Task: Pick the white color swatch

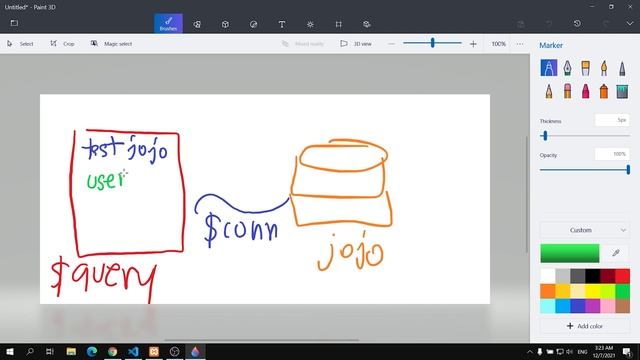Action: pos(547,276)
